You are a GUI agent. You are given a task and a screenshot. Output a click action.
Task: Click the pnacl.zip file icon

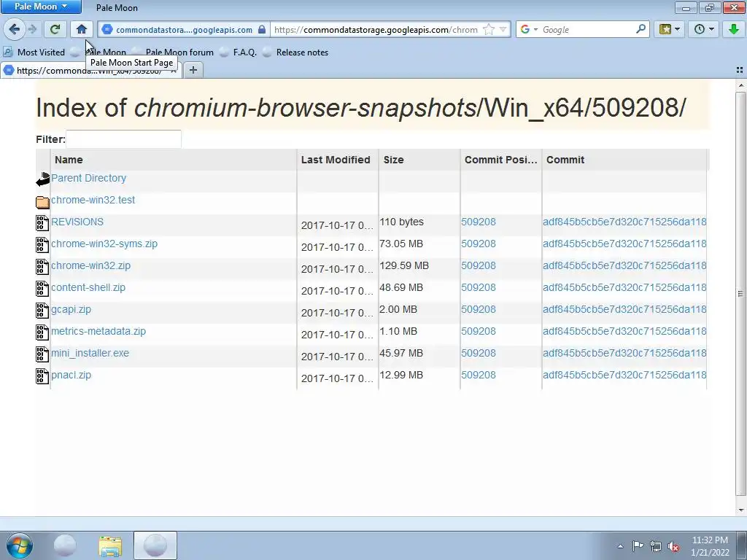[x=42, y=376]
